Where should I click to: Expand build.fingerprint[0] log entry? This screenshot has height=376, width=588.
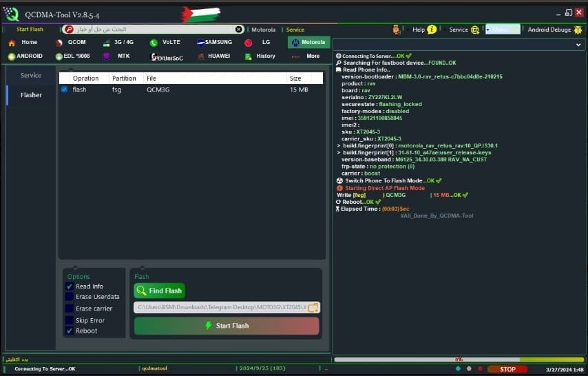[339, 145]
